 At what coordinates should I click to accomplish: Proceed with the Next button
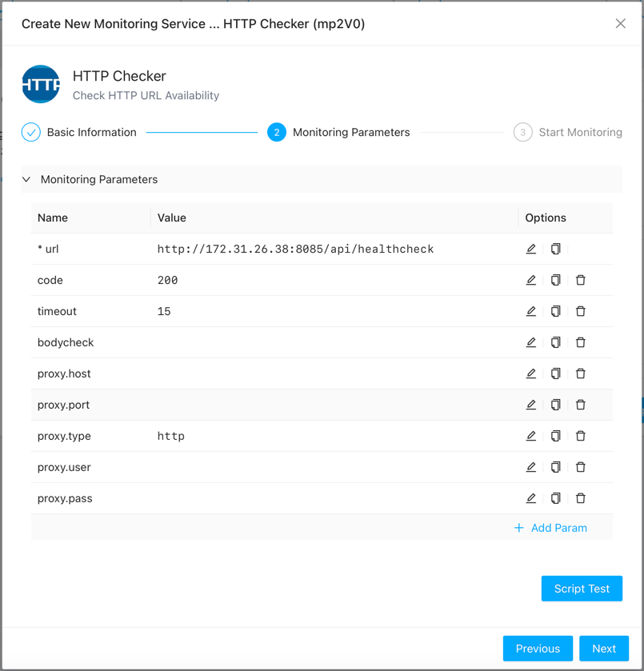[604, 649]
